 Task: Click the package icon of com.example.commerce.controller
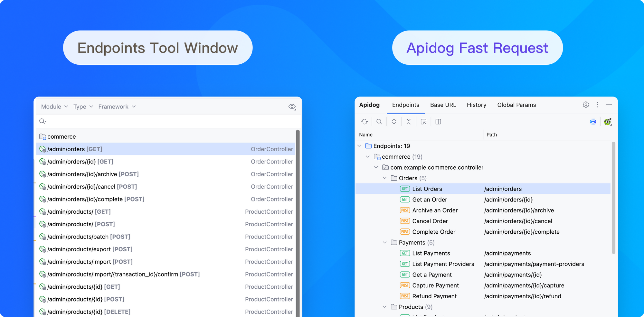coord(385,167)
